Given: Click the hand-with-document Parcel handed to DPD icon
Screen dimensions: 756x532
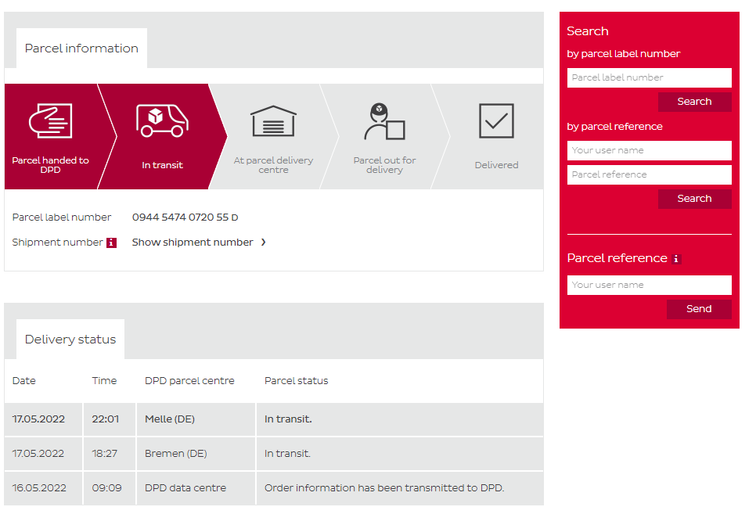Looking at the screenshot, I should pyautogui.click(x=50, y=120).
